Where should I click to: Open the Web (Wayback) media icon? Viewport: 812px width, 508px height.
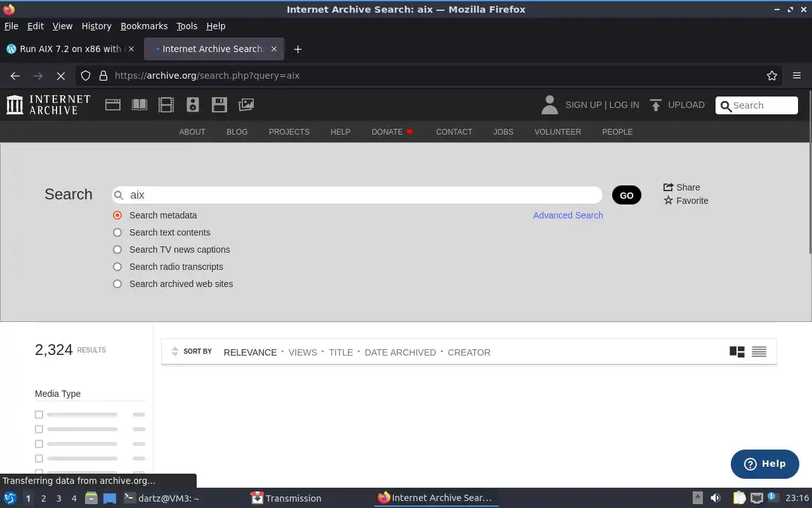113,105
